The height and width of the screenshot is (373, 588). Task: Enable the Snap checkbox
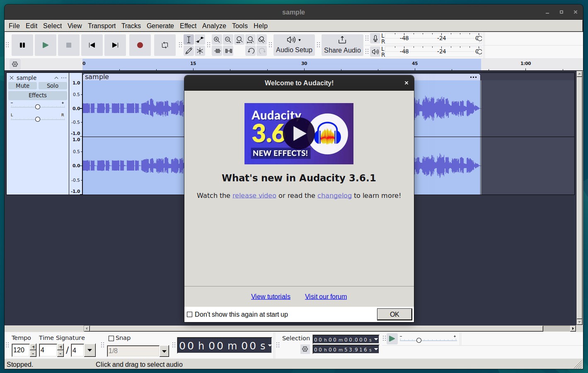pyautogui.click(x=111, y=338)
